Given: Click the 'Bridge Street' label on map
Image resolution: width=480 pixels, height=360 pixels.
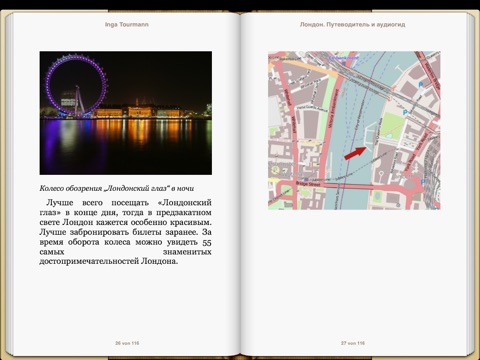Looking at the screenshot, I should tap(308, 184).
